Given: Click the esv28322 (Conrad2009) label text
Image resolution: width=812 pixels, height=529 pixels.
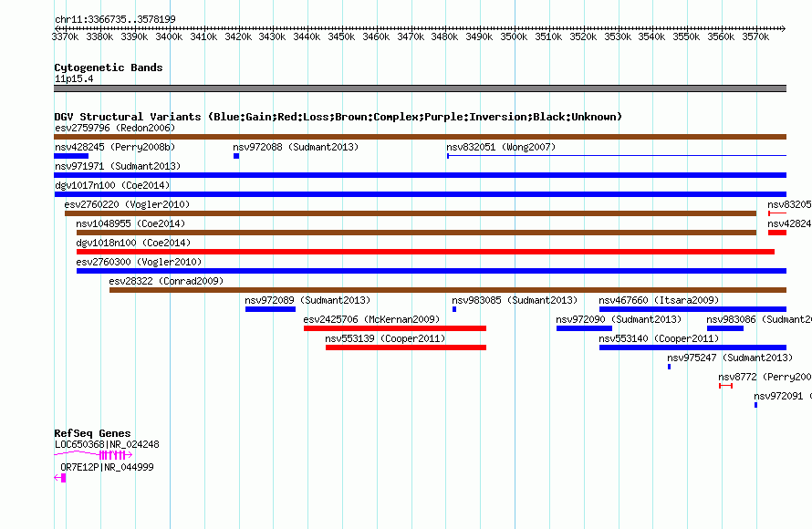Looking at the screenshot, I should 166,281.
